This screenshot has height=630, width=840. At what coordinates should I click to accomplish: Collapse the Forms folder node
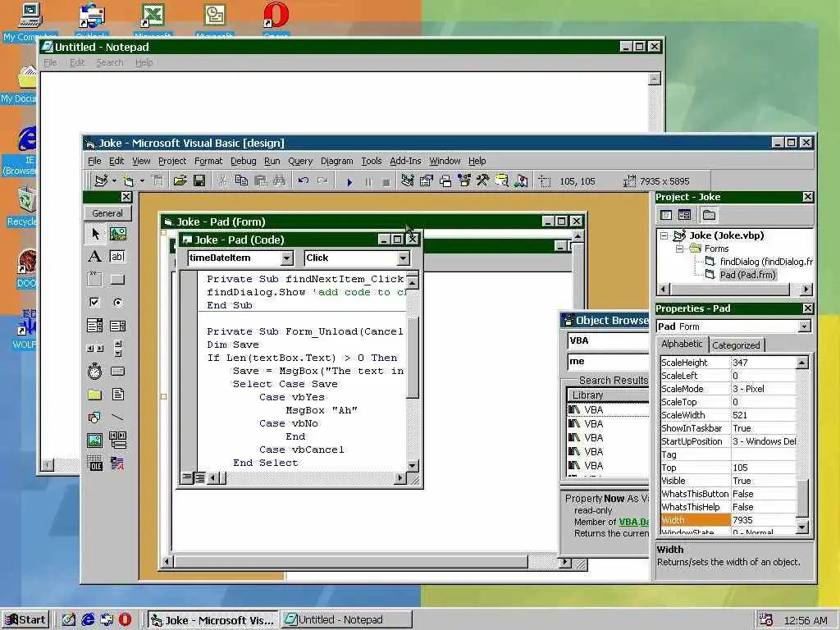tap(679, 249)
